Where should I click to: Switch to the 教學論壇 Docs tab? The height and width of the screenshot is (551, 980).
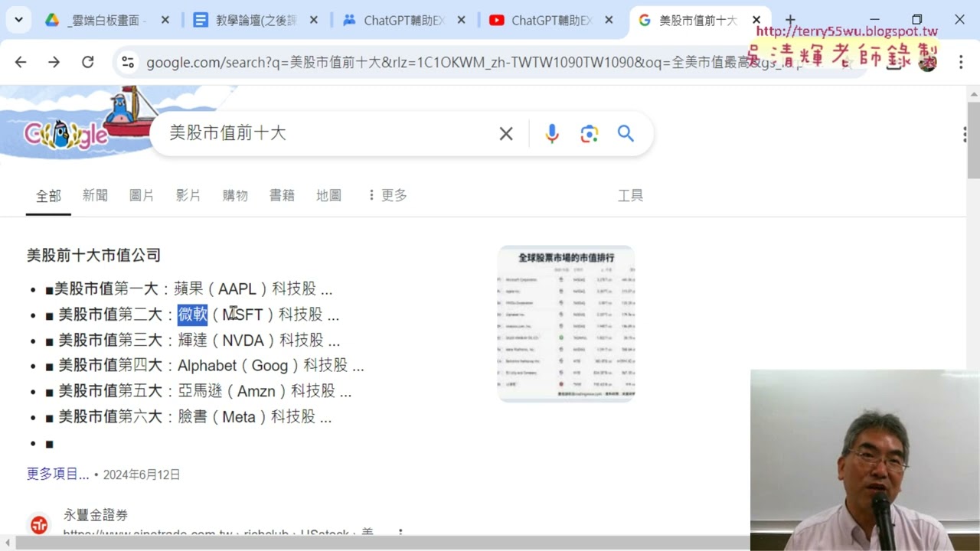(255, 21)
